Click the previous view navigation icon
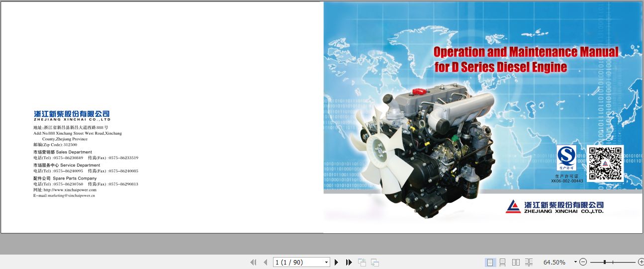This screenshot has width=644, height=269. tap(362, 262)
